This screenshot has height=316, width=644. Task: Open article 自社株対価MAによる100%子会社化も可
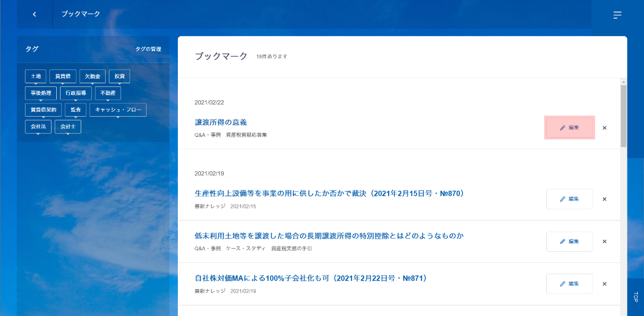(x=311, y=278)
